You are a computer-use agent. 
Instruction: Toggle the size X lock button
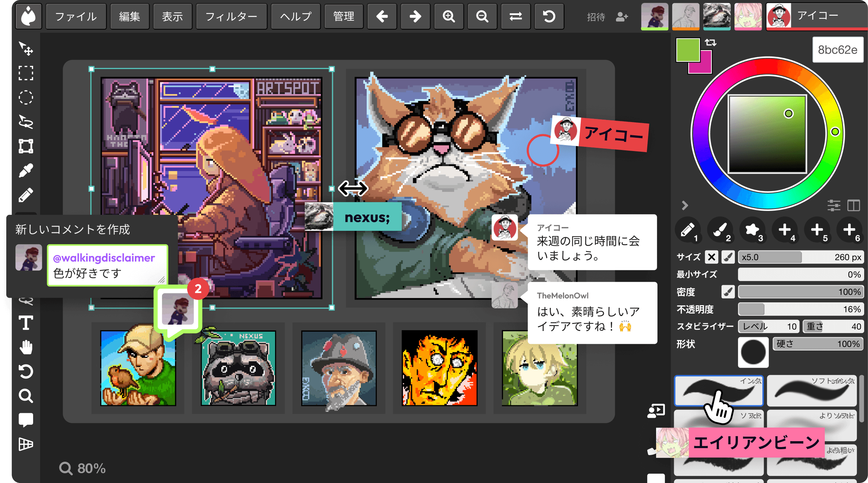pos(711,257)
